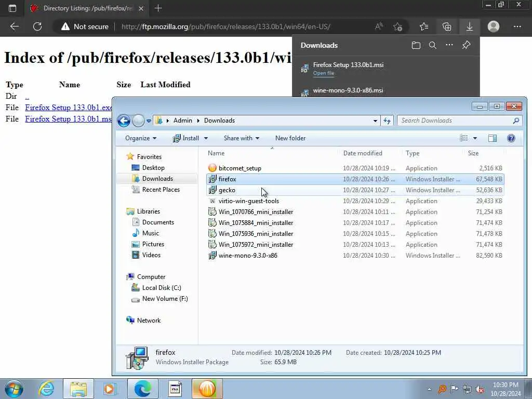Select wine-mono-9.3.0-x86.msi in Edge Downloads panel
This screenshot has width=532, height=399.
pos(348,90)
